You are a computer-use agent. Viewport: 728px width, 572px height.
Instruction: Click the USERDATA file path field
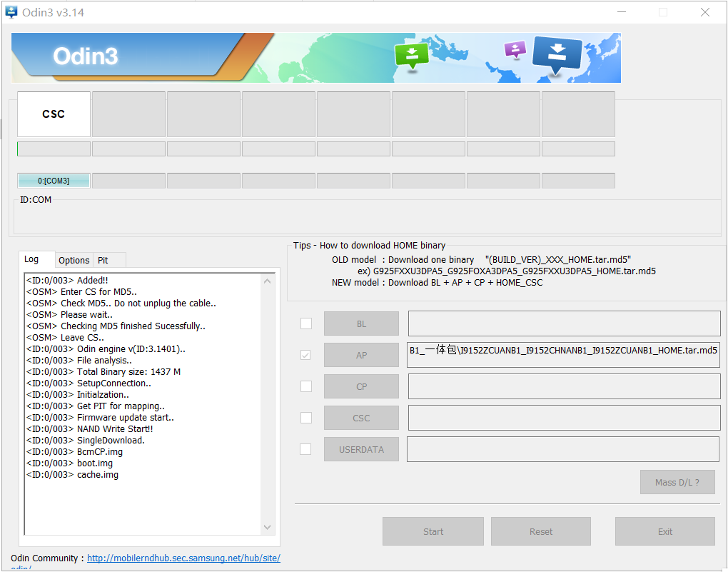[563, 449]
